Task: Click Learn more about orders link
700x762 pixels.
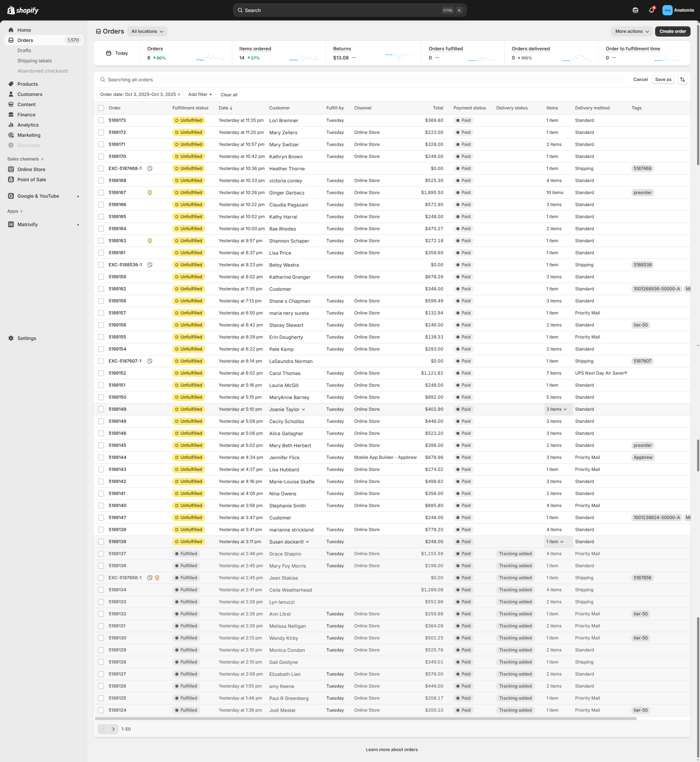Action: 392,750
